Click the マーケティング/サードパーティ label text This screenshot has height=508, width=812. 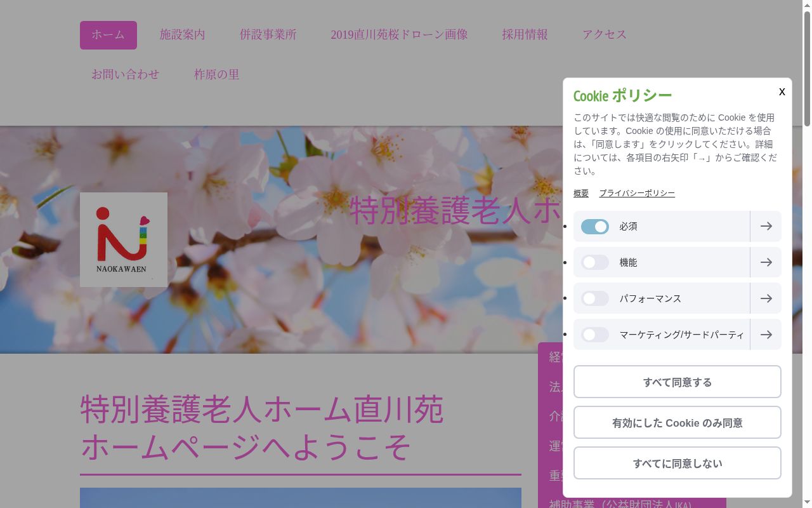click(682, 335)
